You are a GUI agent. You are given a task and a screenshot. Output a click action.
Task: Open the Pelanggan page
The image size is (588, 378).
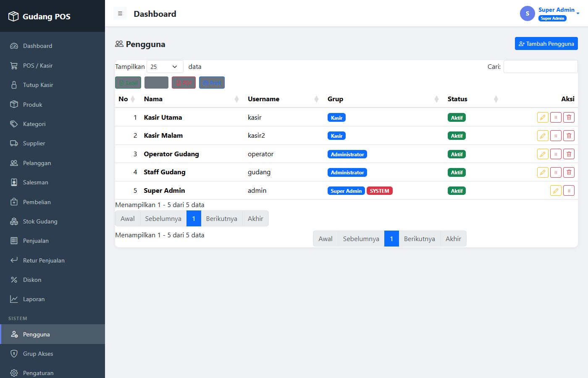[52, 163]
